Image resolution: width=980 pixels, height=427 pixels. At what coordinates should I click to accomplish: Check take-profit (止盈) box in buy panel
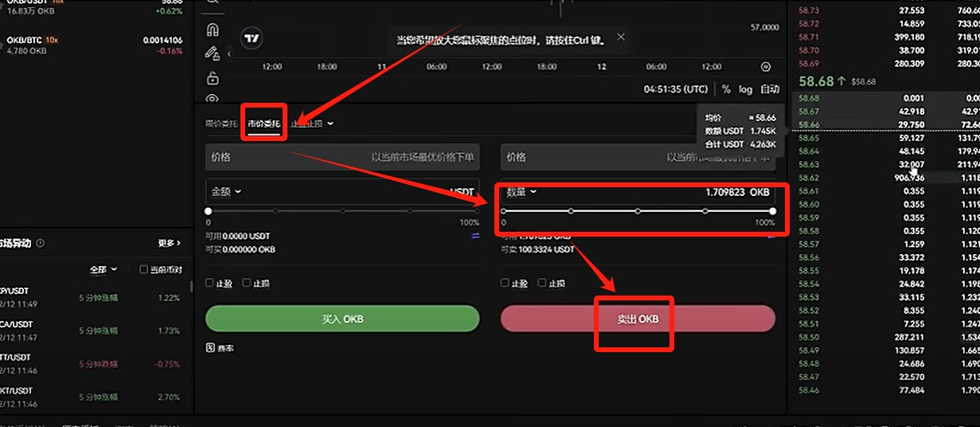tap(209, 283)
